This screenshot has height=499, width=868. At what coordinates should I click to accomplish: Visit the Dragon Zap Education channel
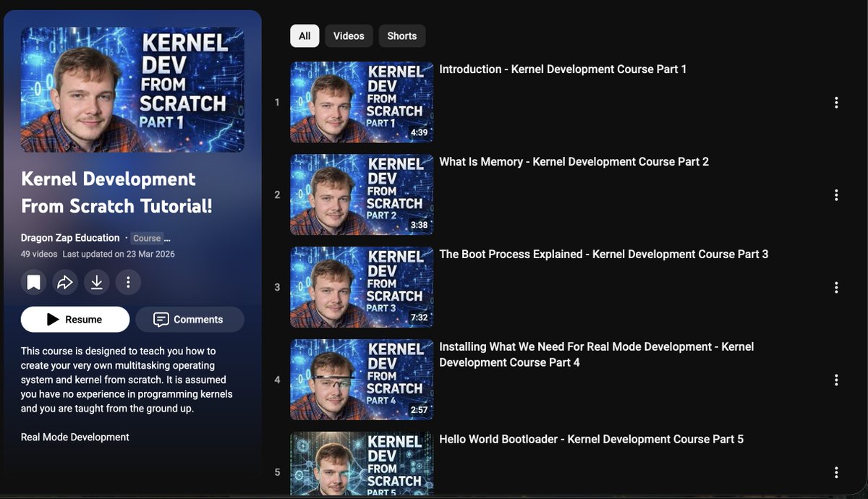pos(70,238)
